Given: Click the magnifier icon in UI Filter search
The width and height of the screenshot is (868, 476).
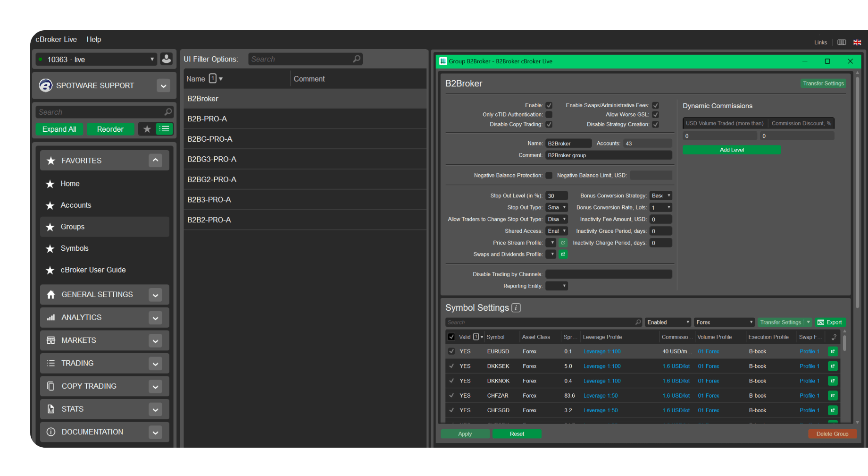Looking at the screenshot, I should (357, 59).
